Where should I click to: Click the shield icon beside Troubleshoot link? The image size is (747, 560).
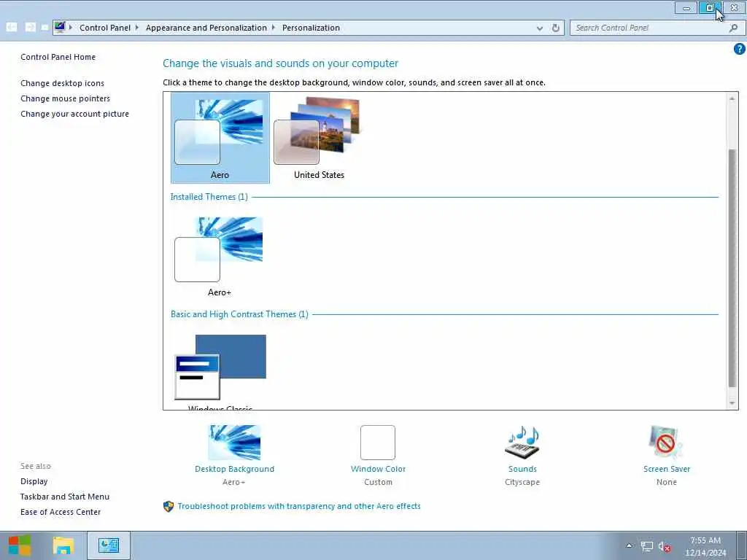coord(169,506)
